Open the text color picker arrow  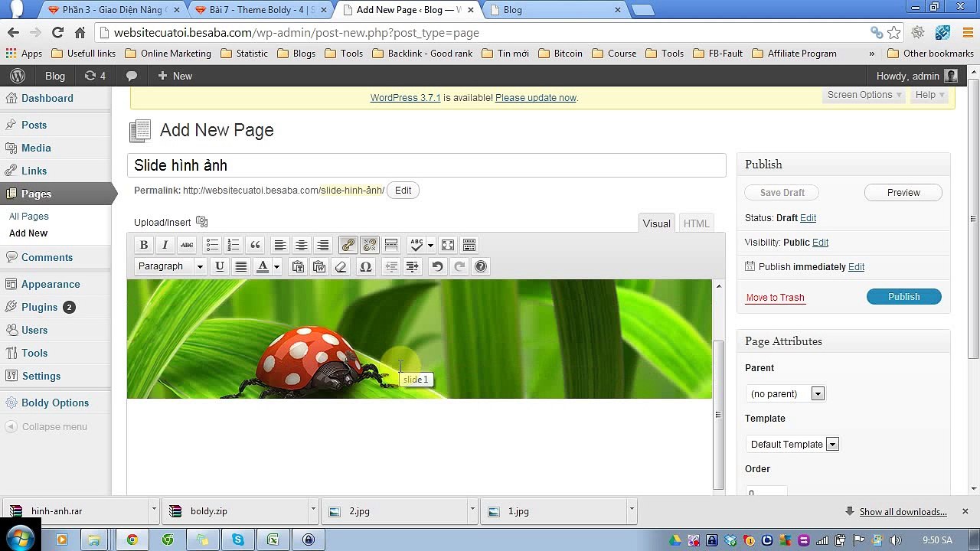point(276,266)
